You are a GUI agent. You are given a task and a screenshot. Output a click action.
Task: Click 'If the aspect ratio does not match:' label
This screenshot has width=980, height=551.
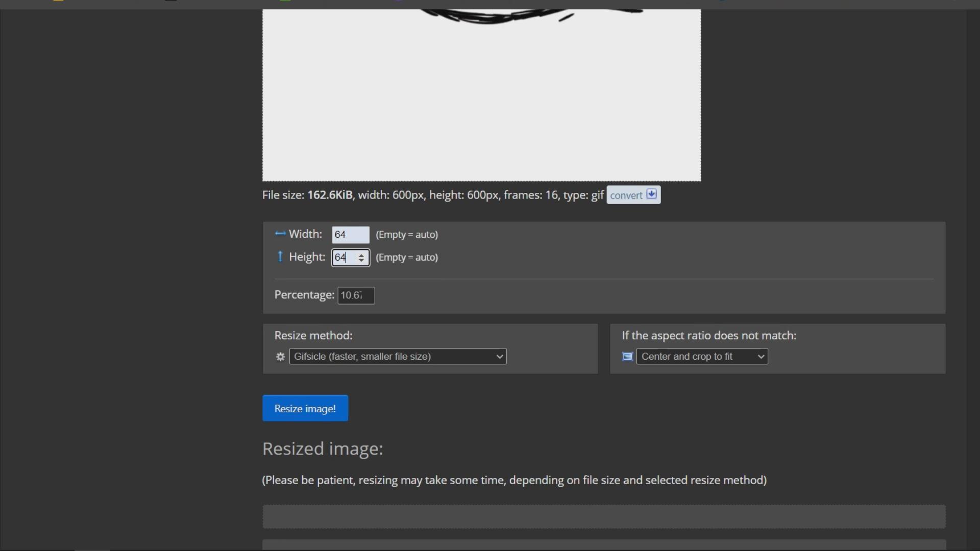pyautogui.click(x=709, y=336)
